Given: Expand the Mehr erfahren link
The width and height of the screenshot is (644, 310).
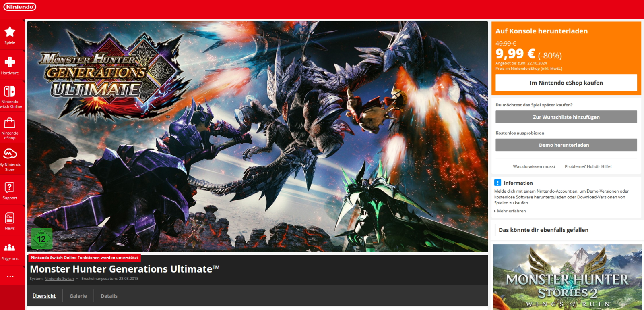Looking at the screenshot, I should (510, 211).
